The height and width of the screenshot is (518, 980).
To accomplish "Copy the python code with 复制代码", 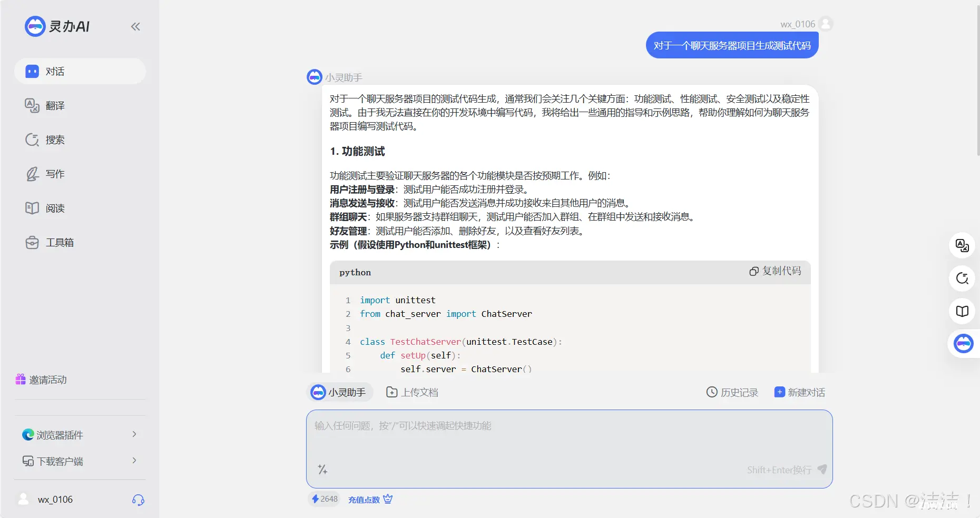I will (775, 271).
